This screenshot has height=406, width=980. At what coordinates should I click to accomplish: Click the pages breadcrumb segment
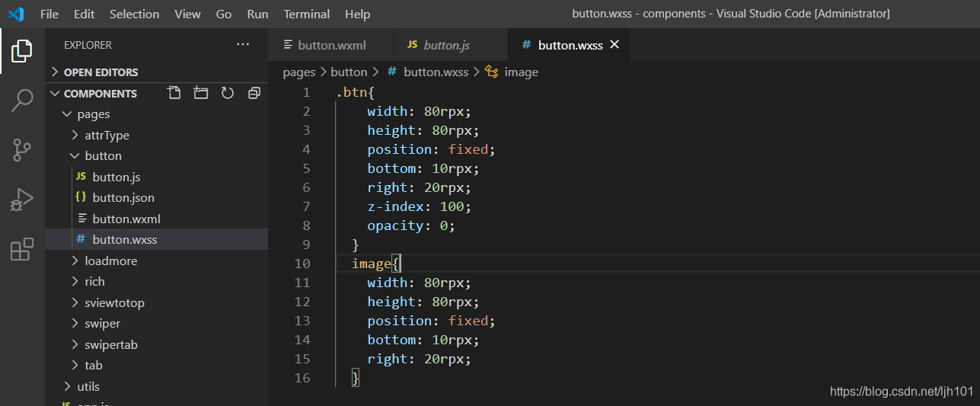298,72
